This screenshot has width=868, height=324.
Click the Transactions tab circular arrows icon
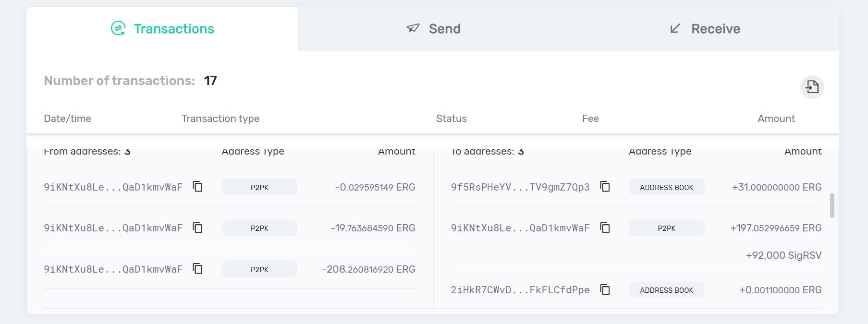point(118,28)
